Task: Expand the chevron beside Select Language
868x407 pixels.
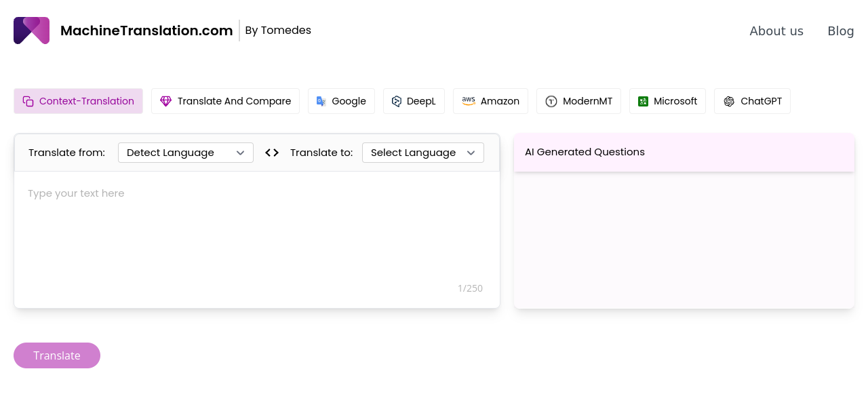Action: 471,153
